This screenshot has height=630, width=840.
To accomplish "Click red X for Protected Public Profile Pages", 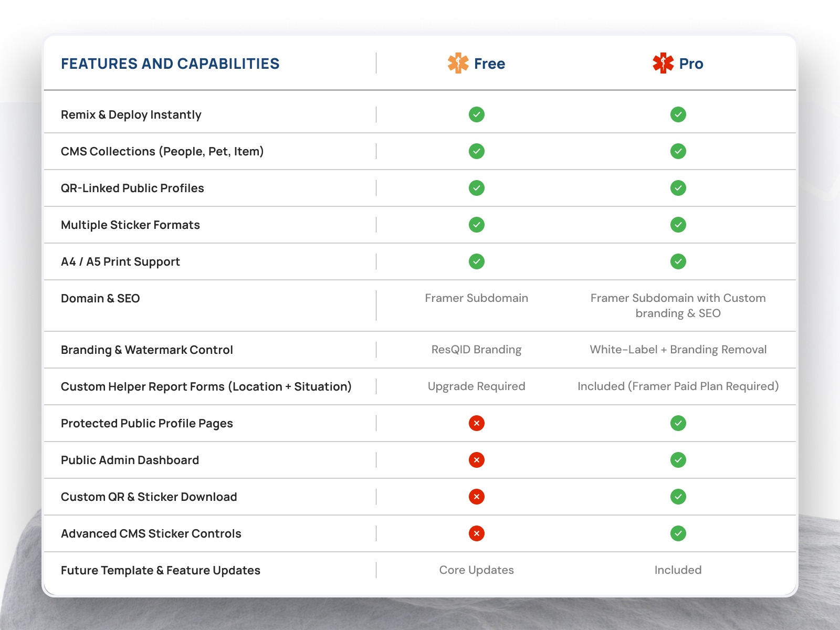I will (x=476, y=423).
